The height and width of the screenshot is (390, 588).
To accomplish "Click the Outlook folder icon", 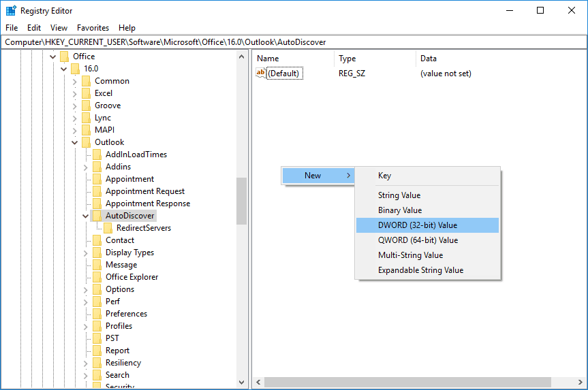I will tap(86, 142).
